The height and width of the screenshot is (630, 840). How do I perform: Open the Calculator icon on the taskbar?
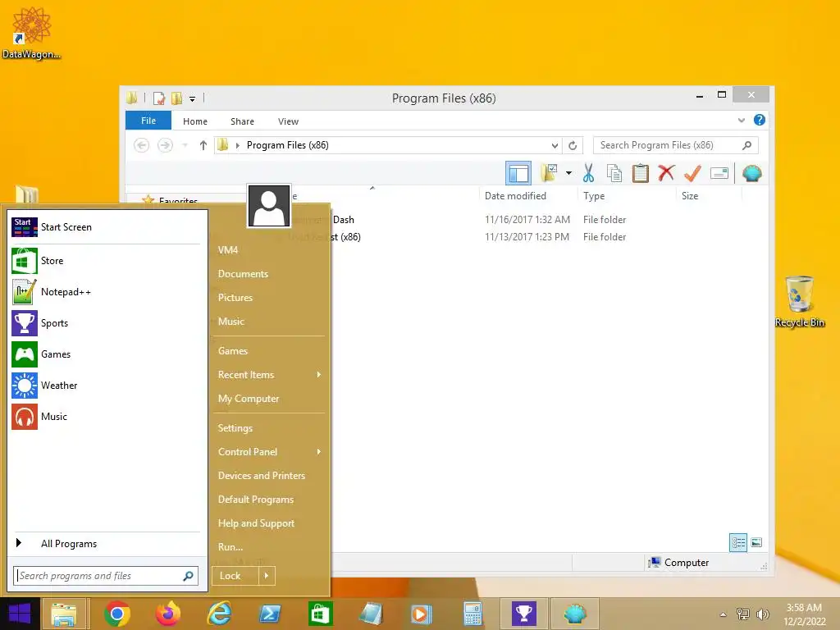[x=472, y=614]
